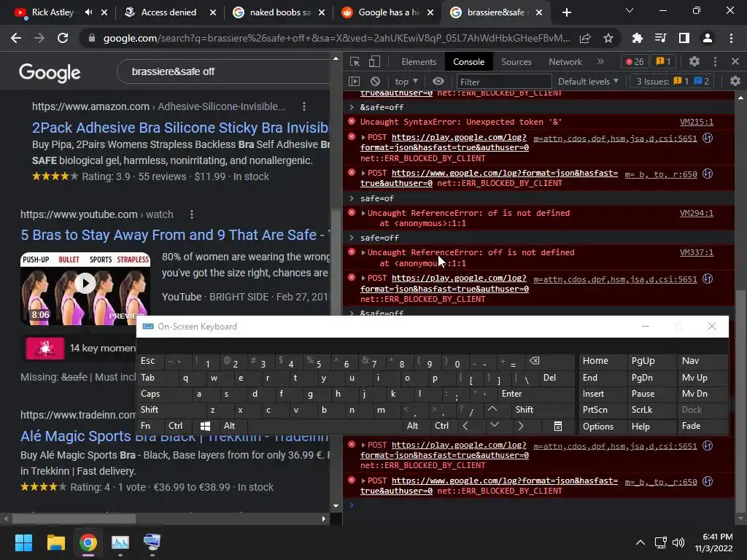Open three-dot menu beside YouTube result URL
The image size is (747, 560).
[192, 215]
